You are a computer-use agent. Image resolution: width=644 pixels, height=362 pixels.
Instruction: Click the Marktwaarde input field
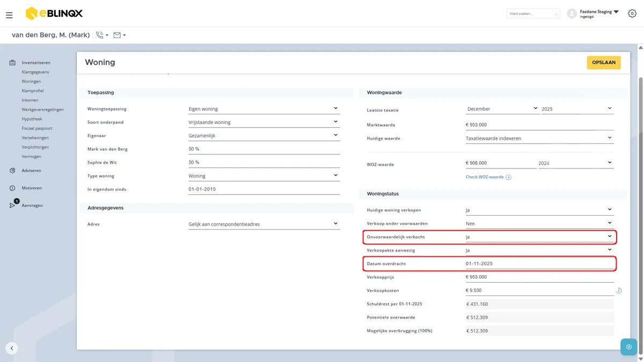(539, 125)
